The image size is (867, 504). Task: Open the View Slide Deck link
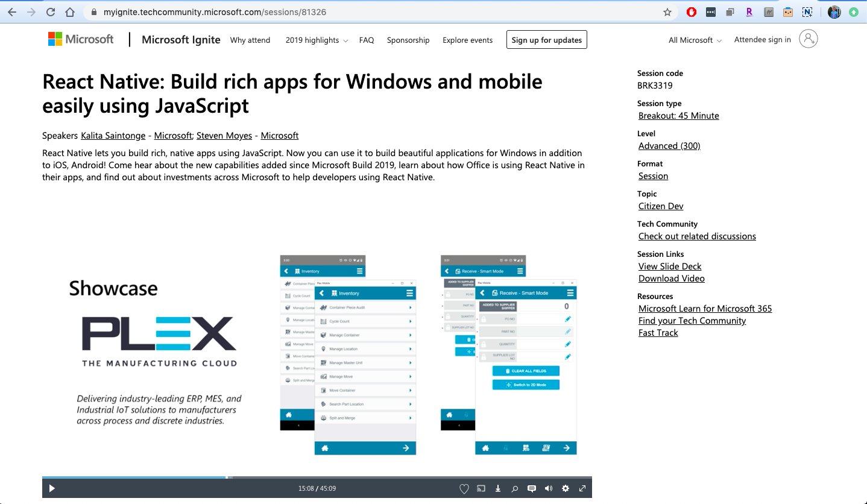pos(669,266)
